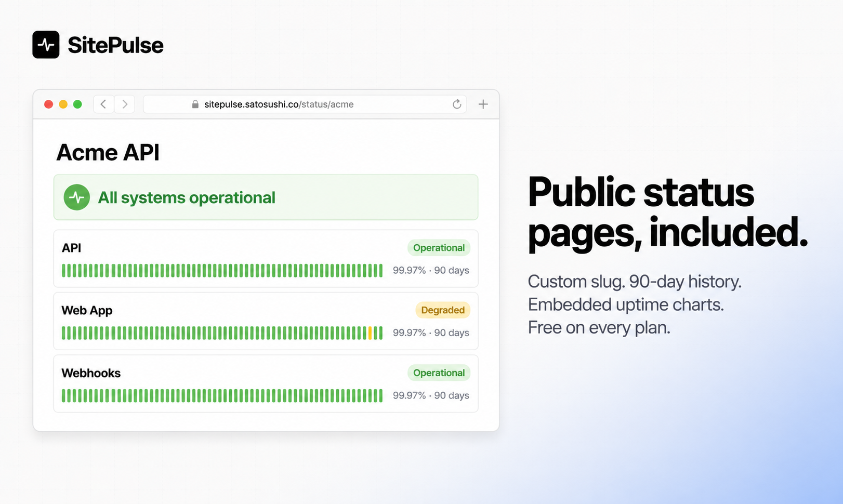The image size is (843, 504).
Task: Click the API uptime bar chart
Action: point(222,270)
